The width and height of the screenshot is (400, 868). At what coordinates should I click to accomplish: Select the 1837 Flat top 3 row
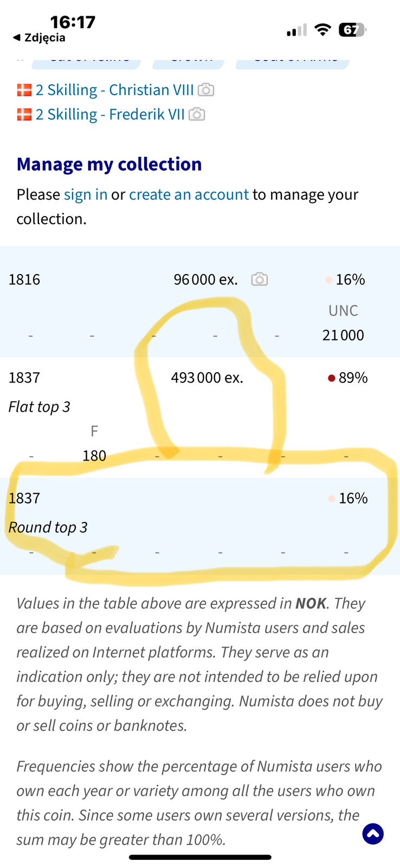24,378
